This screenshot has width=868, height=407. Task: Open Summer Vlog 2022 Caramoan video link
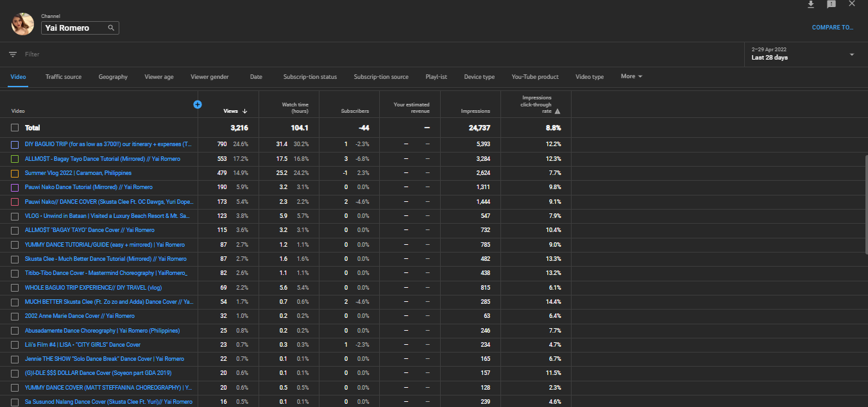click(x=78, y=173)
